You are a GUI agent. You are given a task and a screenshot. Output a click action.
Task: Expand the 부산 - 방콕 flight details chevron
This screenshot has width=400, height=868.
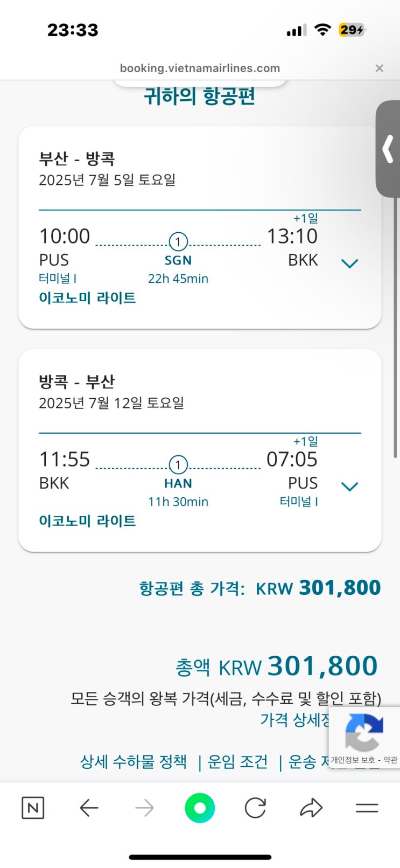tap(350, 263)
